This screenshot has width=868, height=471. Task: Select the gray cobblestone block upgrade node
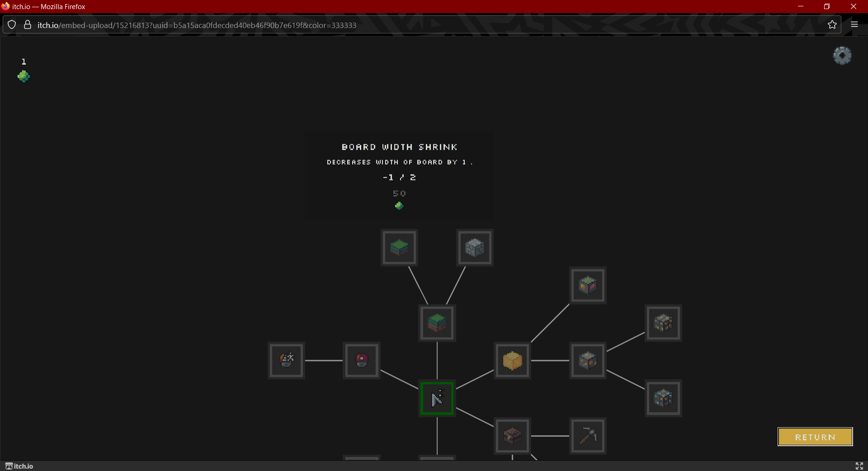pos(475,248)
